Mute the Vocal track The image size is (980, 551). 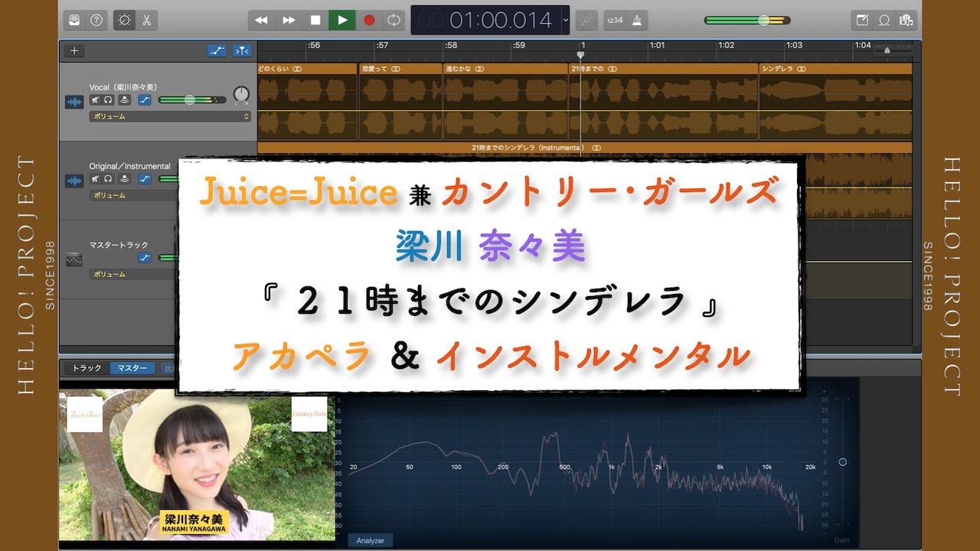point(95,100)
